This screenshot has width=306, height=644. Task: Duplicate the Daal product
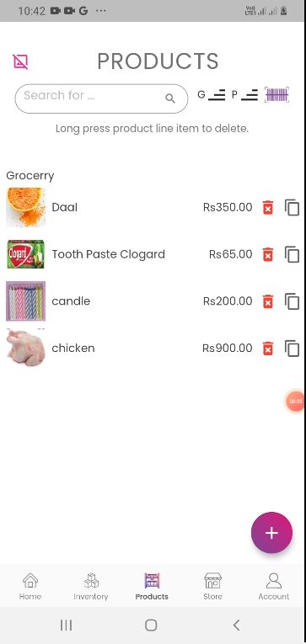(x=292, y=207)
